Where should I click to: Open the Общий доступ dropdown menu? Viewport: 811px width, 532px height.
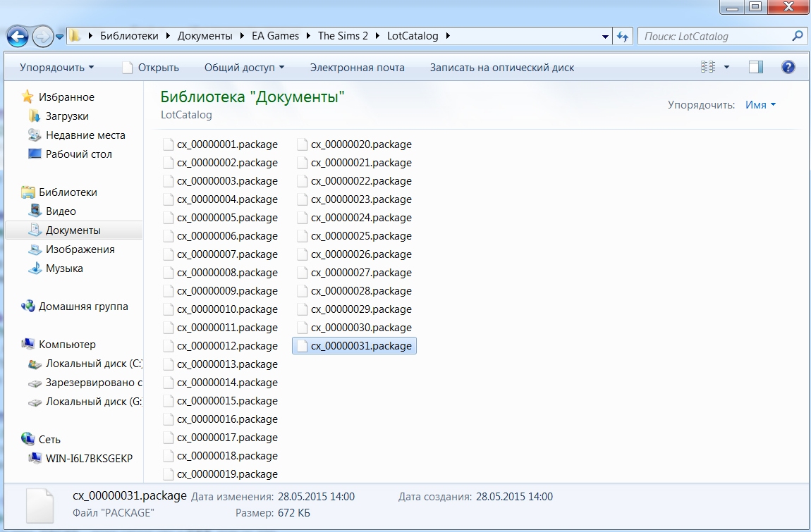(244, 68)
